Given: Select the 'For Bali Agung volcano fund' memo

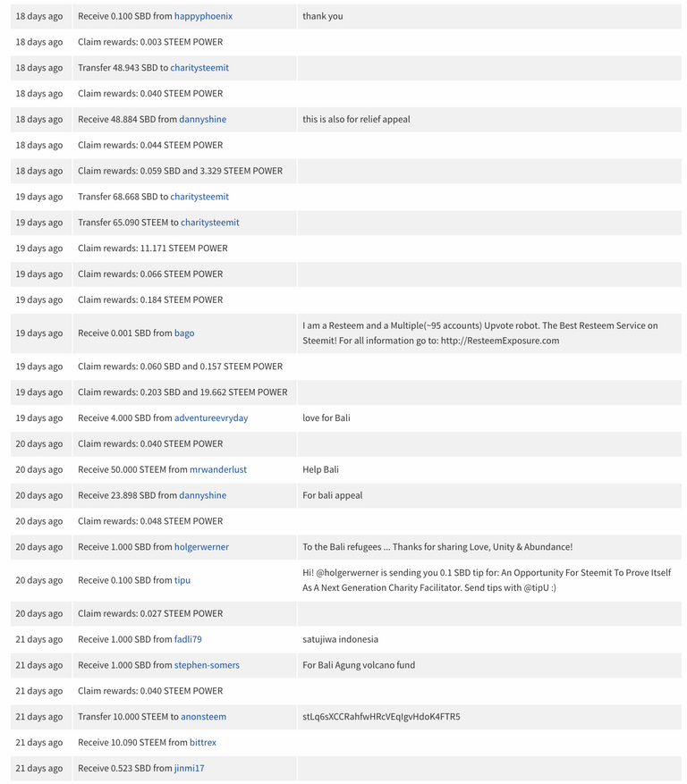Looking at the screenshot, I should tap(359, 665).
